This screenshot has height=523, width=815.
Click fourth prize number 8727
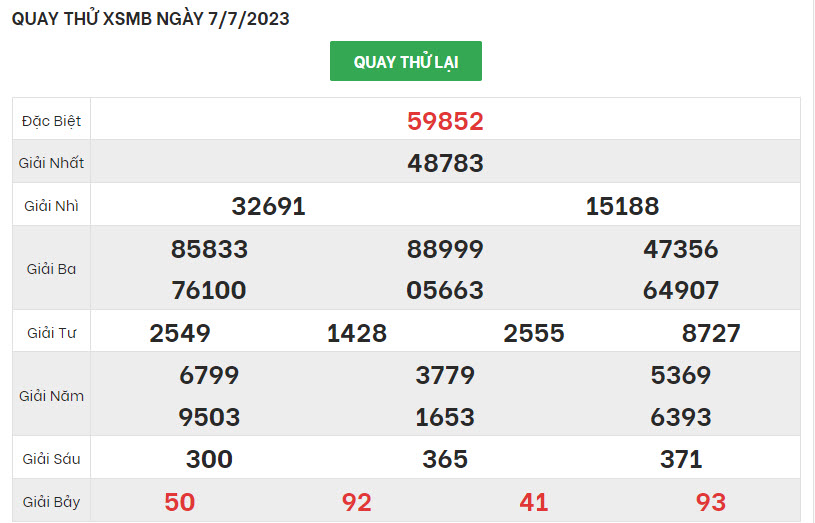click(x=711, y=333)
